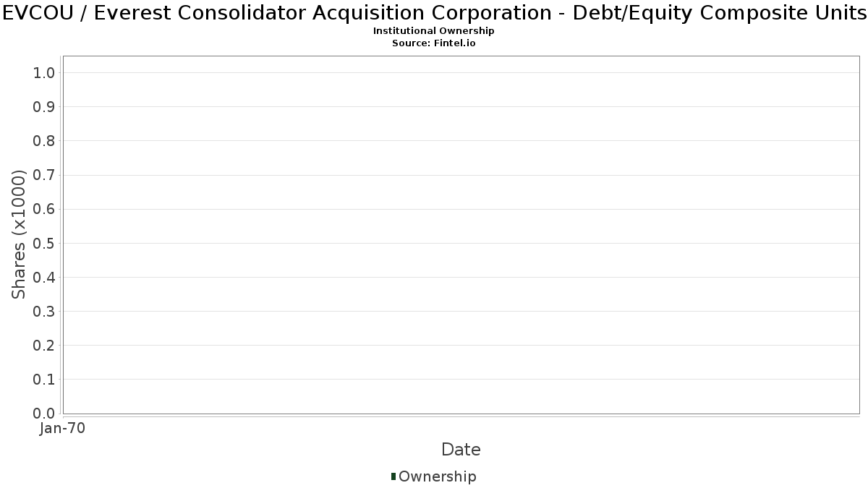Viewport: 868px width, 488px height.
Task: Click the EVCOU chart main title
Action: coord(434,13)
